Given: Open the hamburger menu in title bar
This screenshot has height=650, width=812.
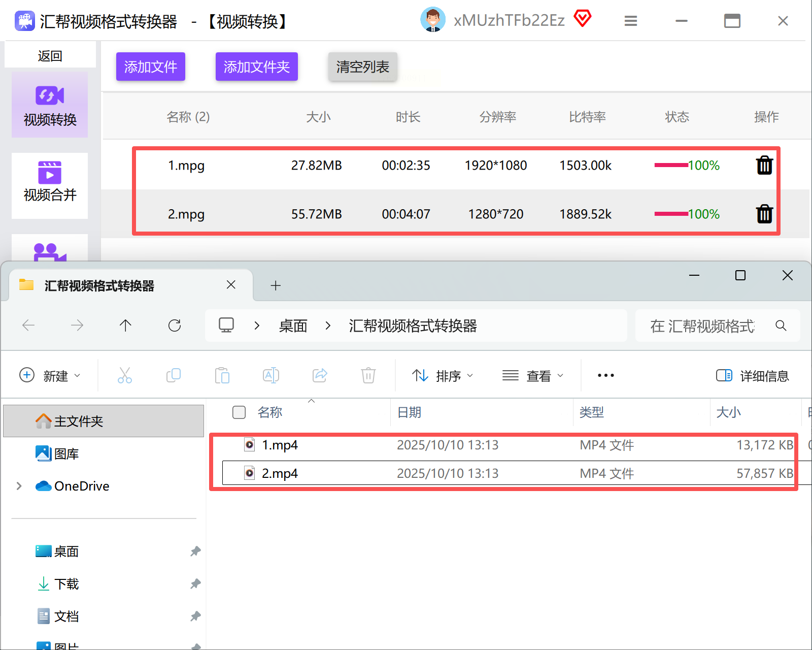Looking at the screenshot, I should [x=631, y=21].
